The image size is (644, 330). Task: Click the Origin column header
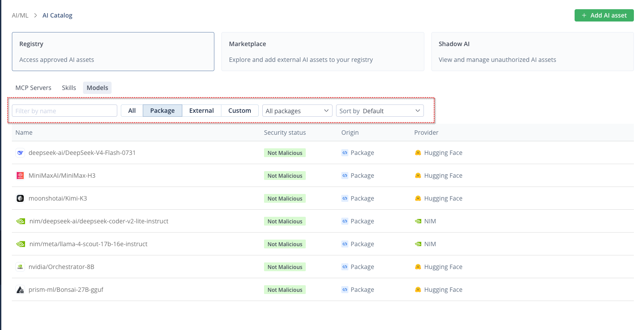pos(350,133)
